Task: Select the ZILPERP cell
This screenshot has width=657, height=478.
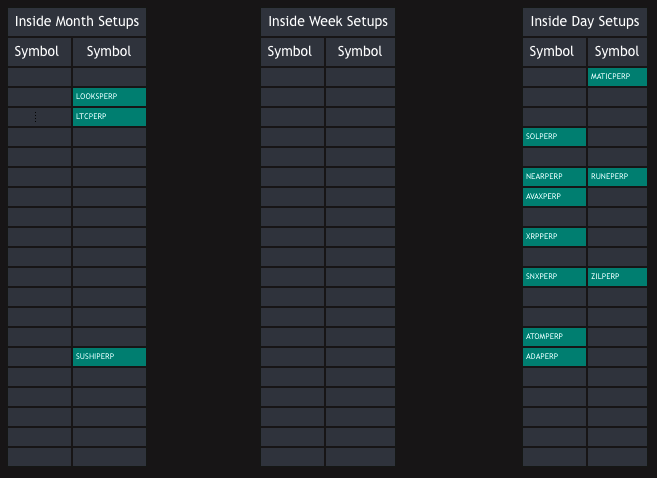Action: 617,277
